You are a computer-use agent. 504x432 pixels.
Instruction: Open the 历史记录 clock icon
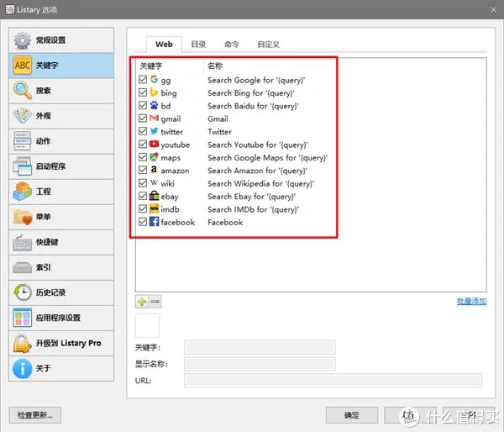pos(22,292)
